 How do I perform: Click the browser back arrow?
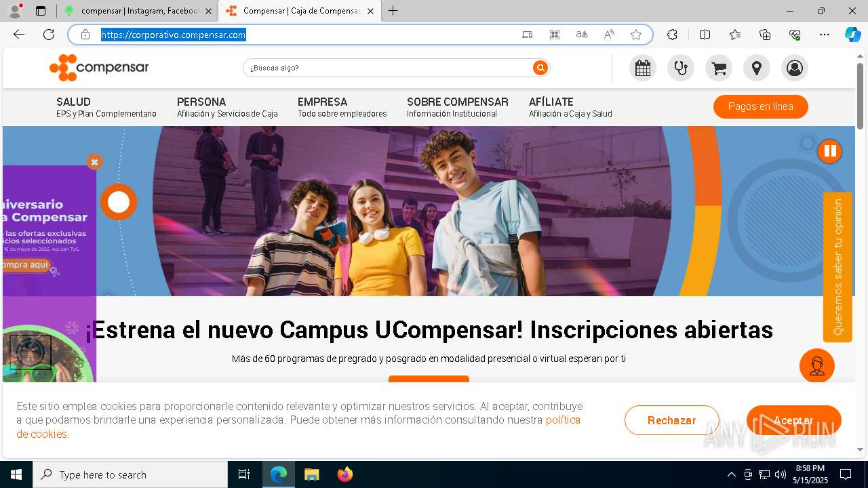pos(19,35)
